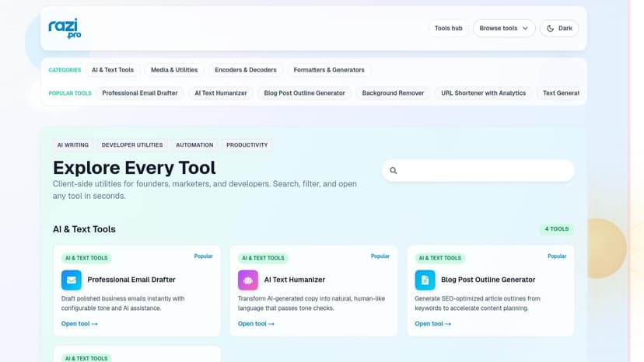644x362 pixels.
Task: Click the Email Drafter card description text
Action: coord(123,303)
